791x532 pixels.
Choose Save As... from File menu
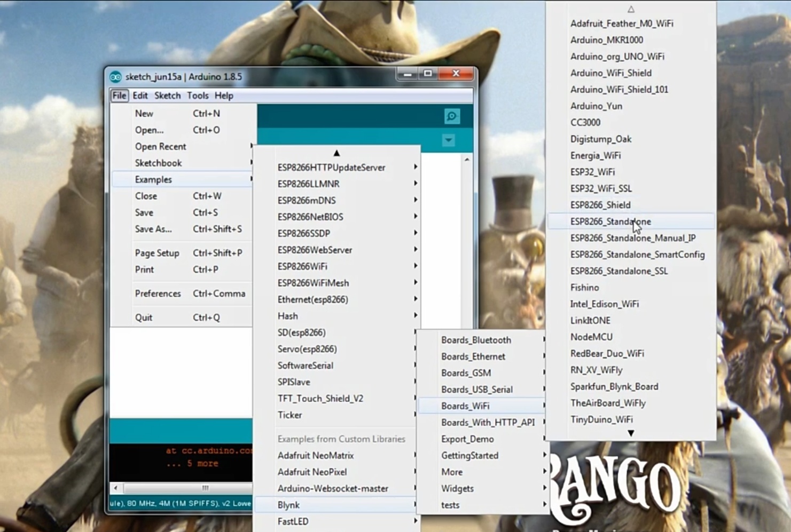(x=182, y=229)
